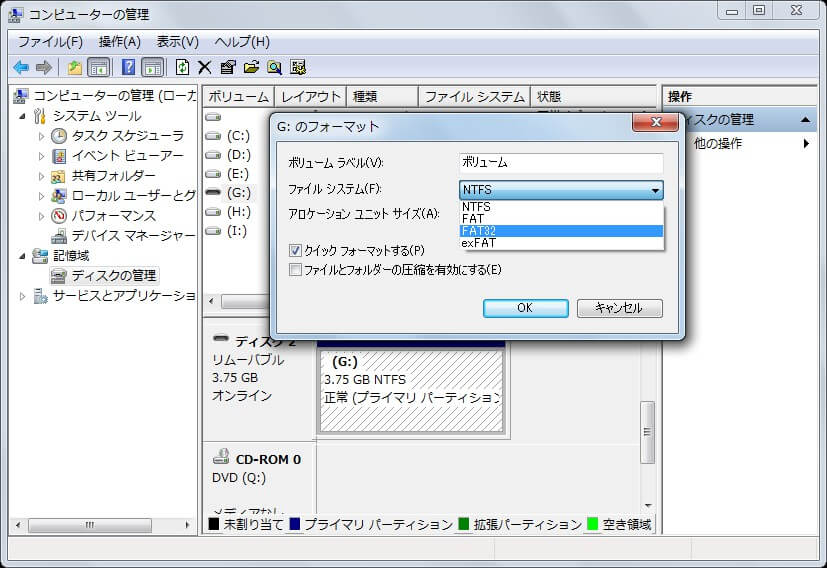Click the black 未割り当て legend swatch

[x=214, y=524]
